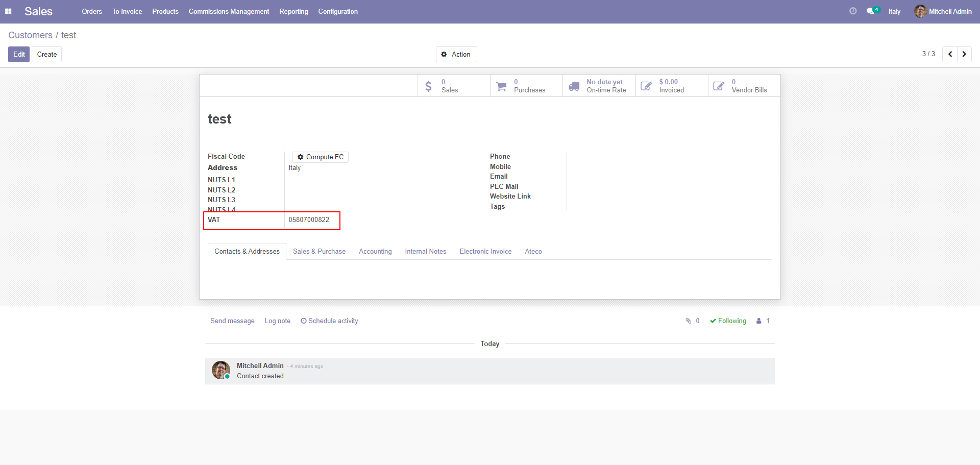Image resolution: width=980 pixels, height=465 pixels.
Task: Switch to the Electronic Invoice tab
Action: 485,251
